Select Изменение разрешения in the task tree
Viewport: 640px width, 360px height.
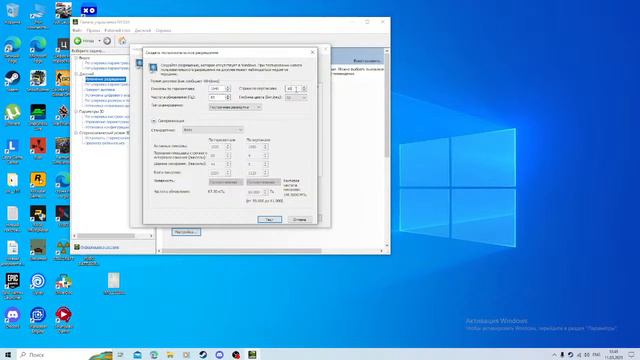coord(105,79)
